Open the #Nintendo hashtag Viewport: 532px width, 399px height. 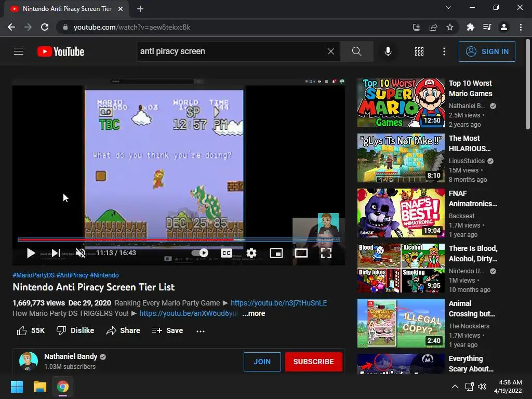pyautogui.click(x=104, y=275)
